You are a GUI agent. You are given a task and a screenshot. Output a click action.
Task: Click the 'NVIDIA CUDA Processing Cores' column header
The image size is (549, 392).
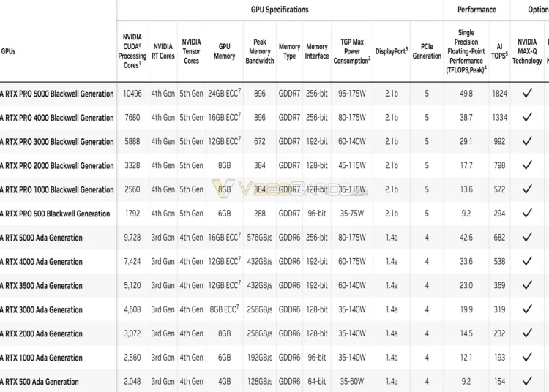tap(132, 51)
